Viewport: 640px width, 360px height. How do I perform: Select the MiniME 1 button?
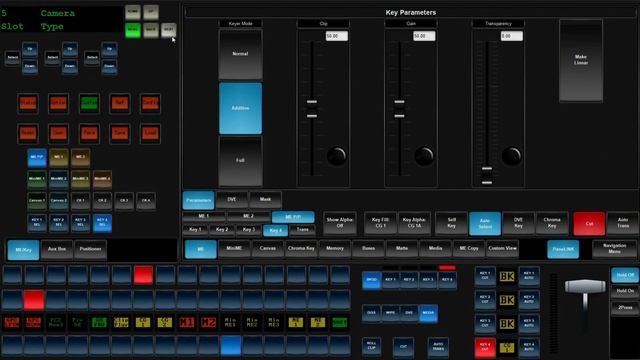37,179
